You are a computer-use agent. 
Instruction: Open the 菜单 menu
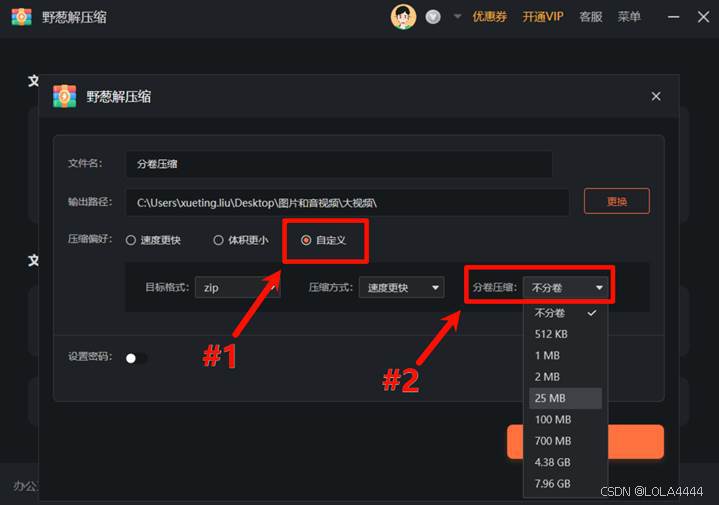(x=629, y=17)
